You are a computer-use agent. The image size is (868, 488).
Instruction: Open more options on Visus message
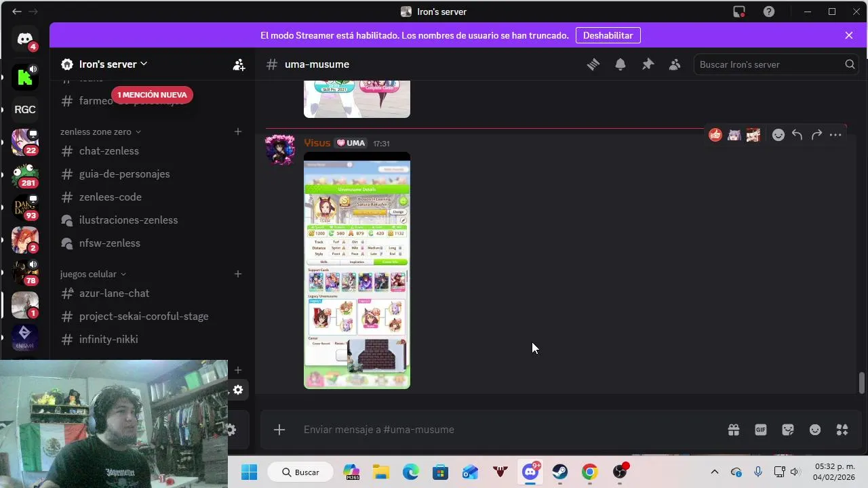tap(835, 135)
